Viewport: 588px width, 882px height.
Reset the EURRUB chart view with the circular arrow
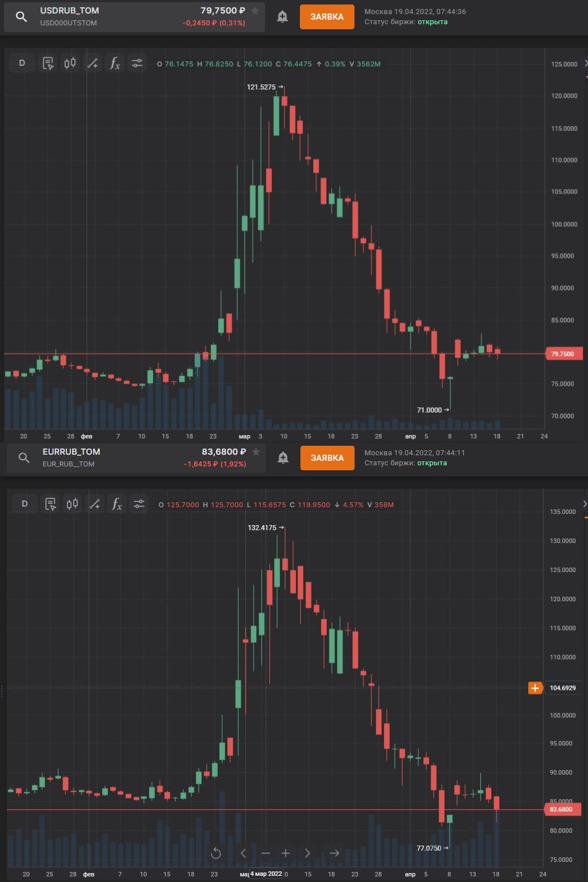[x=216, y=853]
